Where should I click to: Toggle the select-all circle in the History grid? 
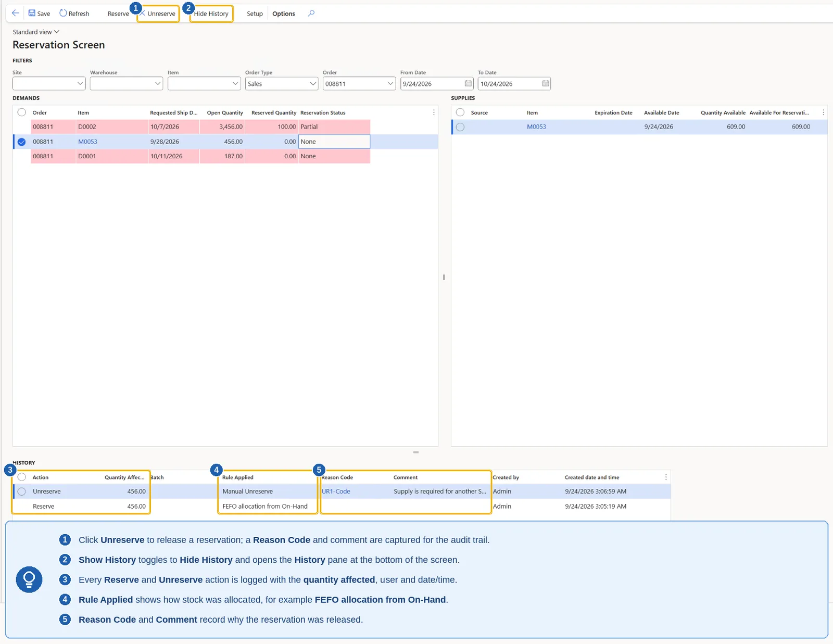(22, 477)
